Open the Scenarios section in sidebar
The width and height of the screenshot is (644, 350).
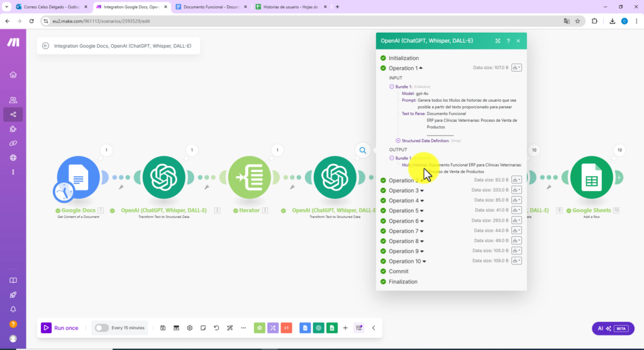[13, 114]
